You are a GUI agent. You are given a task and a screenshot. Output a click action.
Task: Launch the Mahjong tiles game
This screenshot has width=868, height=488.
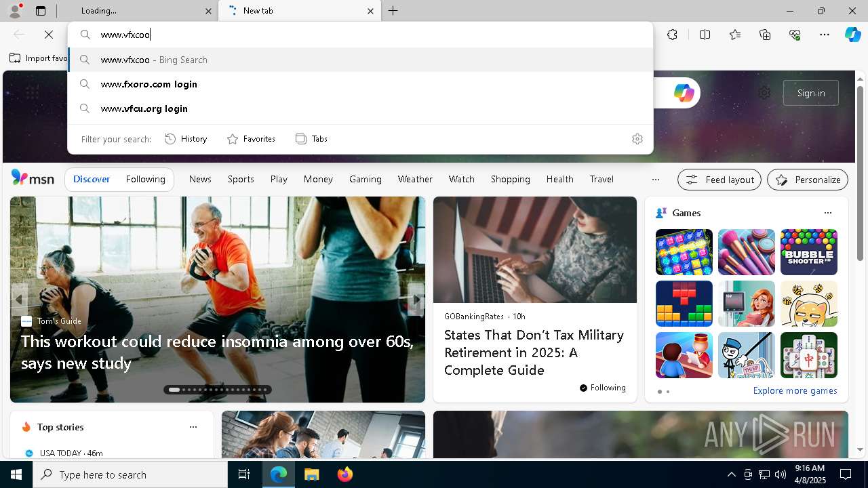tap(809, 355)
